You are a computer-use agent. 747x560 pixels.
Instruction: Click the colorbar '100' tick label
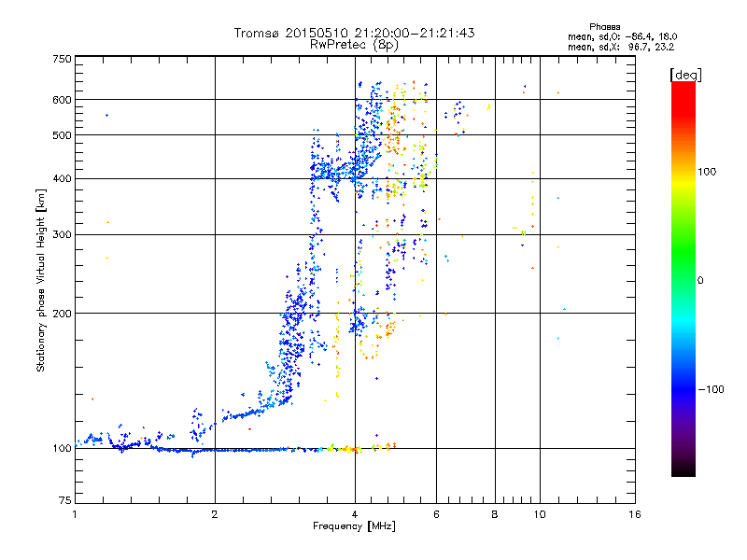pos(707,172)
